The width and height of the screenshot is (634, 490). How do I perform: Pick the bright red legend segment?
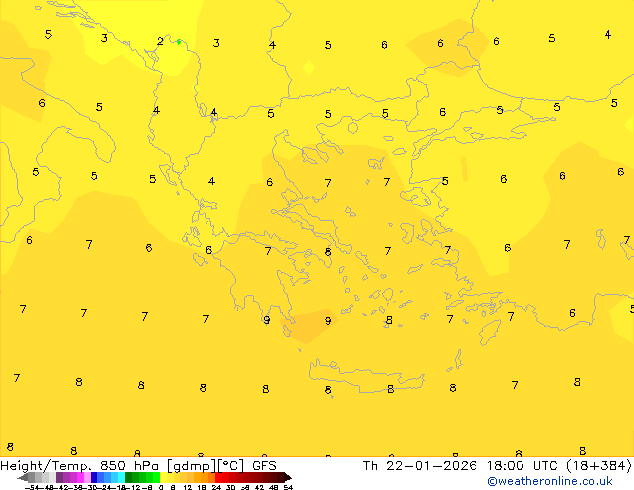click(218, 477)
